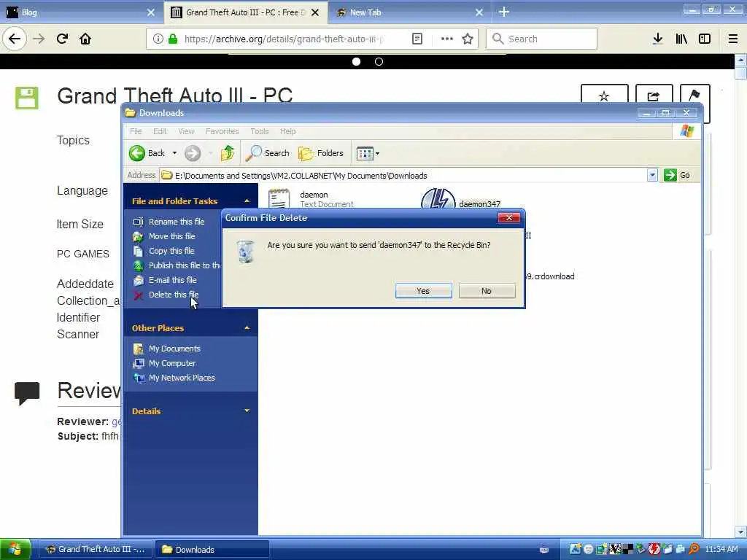Viewport: 747px width, 560px height.
Task: Select first carousel dot indicator
Action: [x=356, y=61]
